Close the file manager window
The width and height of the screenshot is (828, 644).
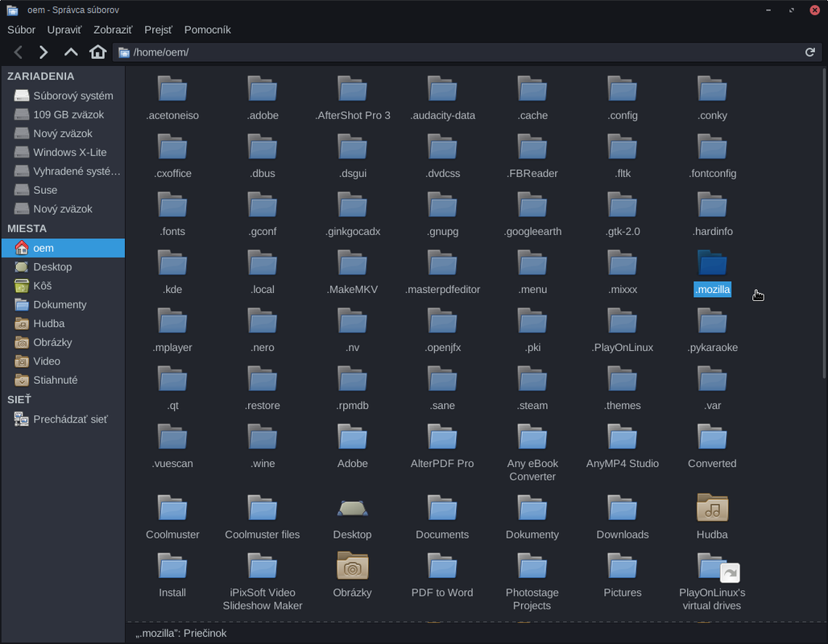point(815,10)
